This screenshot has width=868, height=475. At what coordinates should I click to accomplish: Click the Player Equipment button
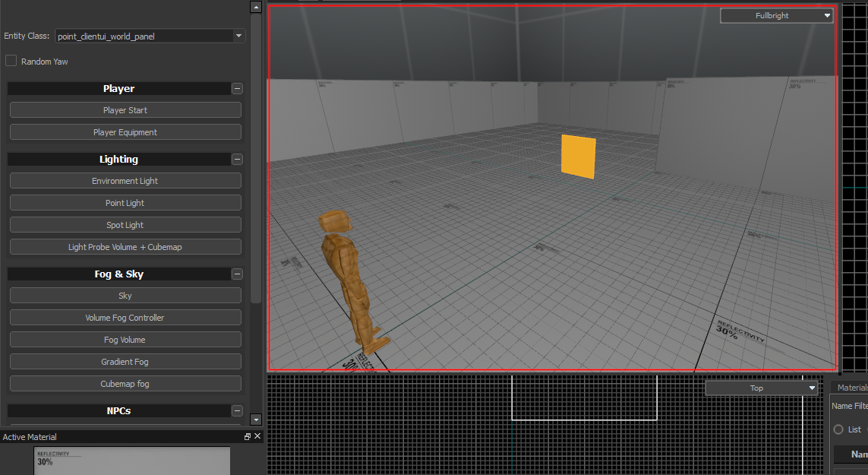(125, 132)
